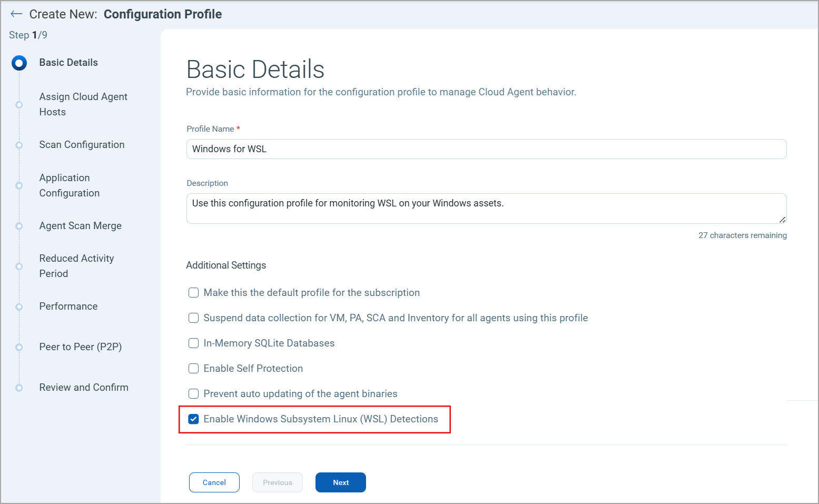Go to Review and Confirm step

84,388
